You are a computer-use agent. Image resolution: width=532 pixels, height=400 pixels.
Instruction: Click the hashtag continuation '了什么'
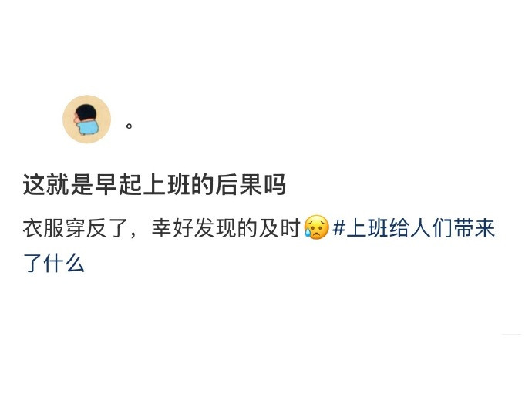(54, 263)
